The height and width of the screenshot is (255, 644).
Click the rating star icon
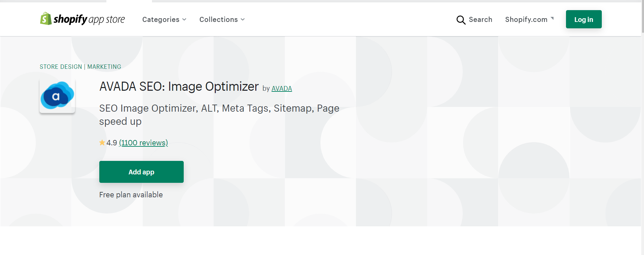(x=102, y=143)
